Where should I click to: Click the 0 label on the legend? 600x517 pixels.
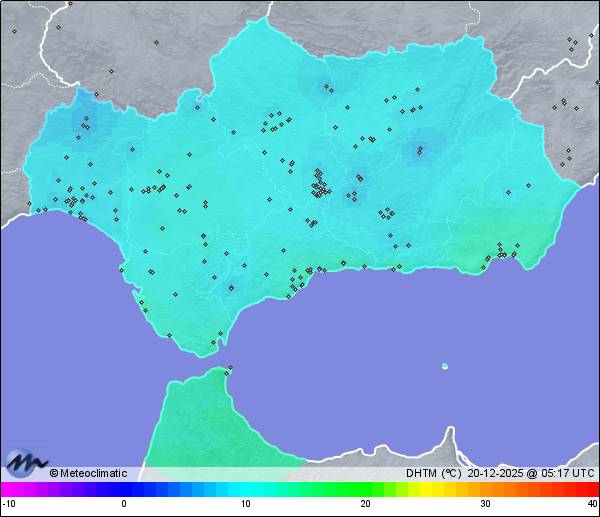(x=124, y=504)
